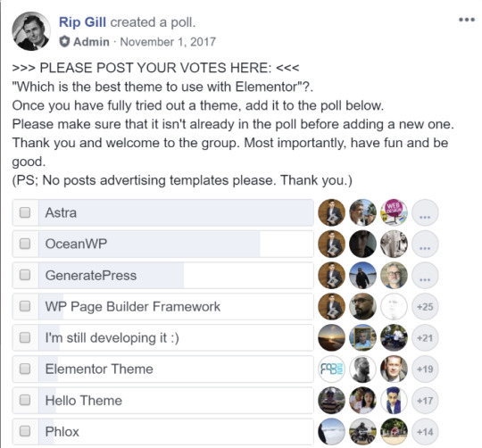
Task: Click the sunset avatar on still developing row
Action: 331,338
